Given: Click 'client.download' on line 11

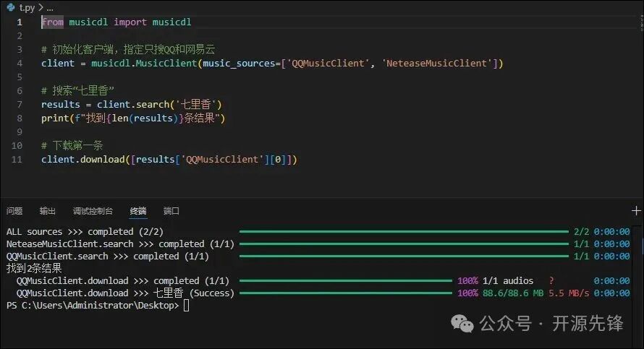Looking at the screenshot, I should click(83, 159).
